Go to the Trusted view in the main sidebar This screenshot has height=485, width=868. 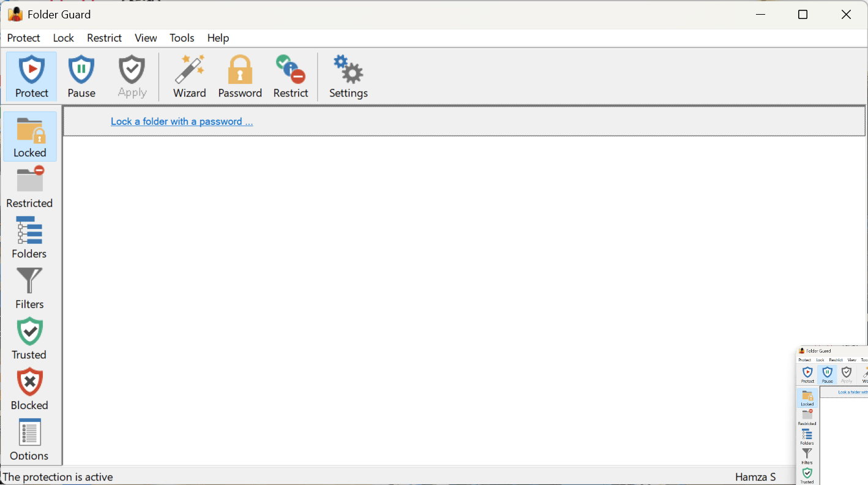click(29, 339)
